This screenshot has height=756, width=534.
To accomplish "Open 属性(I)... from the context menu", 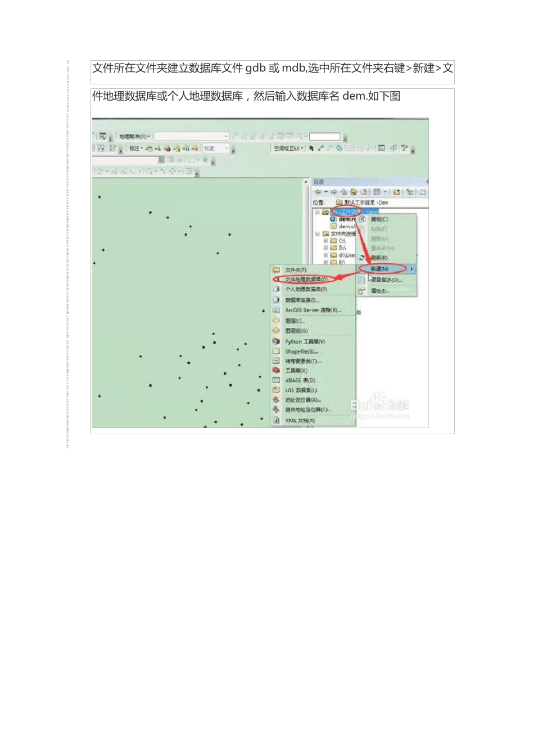I will (387, 291).
